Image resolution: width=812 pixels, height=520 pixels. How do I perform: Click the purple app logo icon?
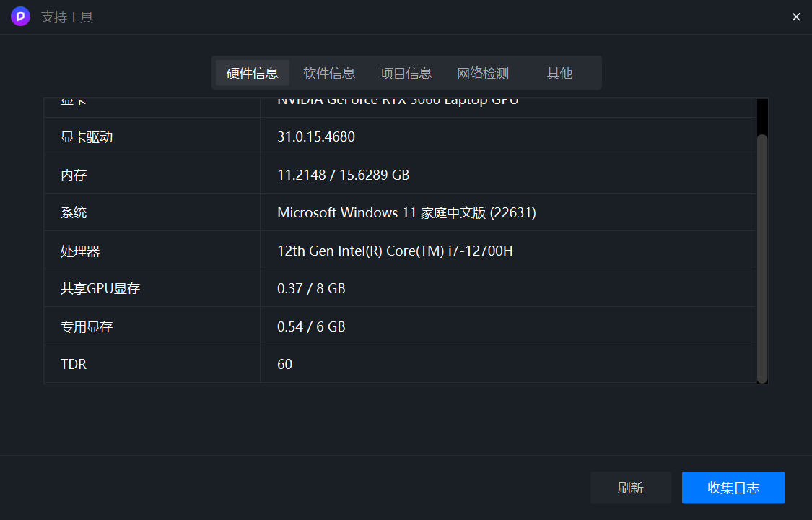click(x=20, y=17)
